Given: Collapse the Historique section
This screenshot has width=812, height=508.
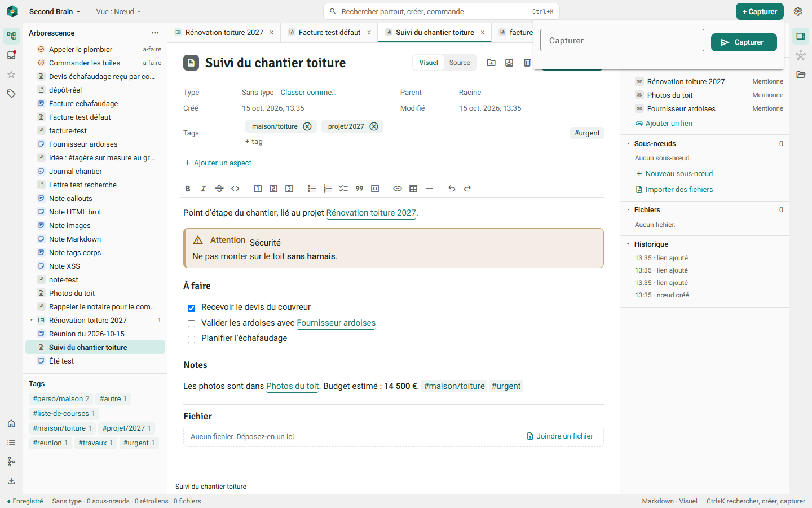Looking at the screenshot, I should coord(628,244).
